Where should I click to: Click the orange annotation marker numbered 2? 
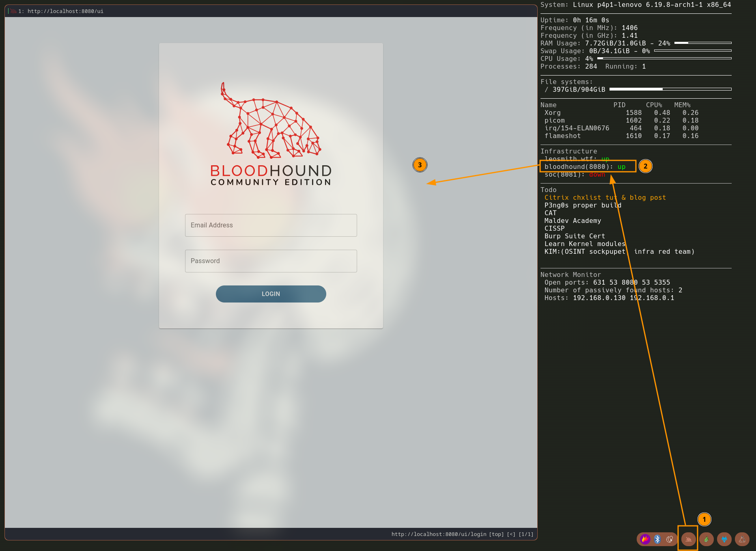(x=646, y=166)
